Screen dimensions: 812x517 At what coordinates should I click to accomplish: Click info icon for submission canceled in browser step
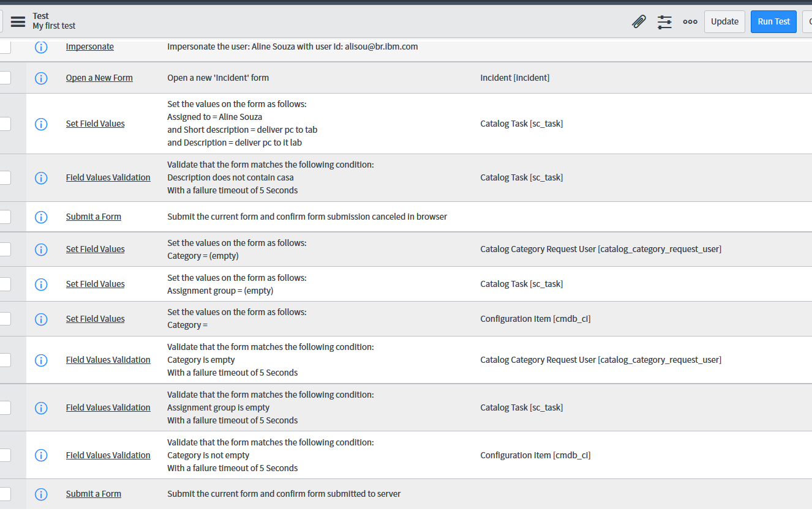(x=41, y=217)
